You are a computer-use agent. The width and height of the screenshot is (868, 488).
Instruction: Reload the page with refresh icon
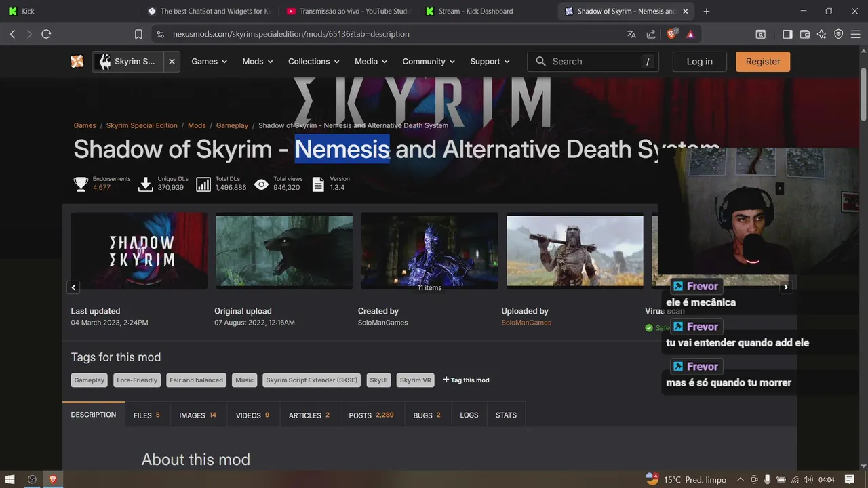click(46, 34)
